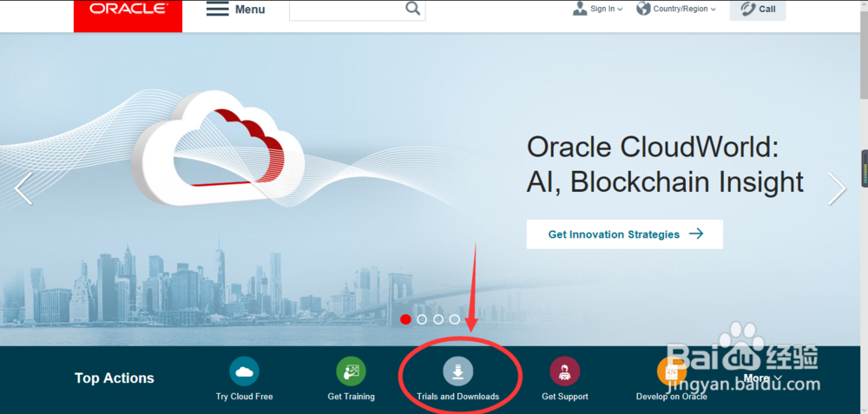Open the hamburger Menu icon

point(218,9)
